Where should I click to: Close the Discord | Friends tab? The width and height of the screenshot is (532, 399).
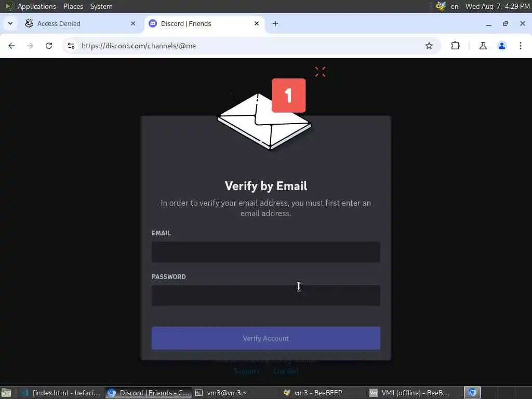coord(257,23)
